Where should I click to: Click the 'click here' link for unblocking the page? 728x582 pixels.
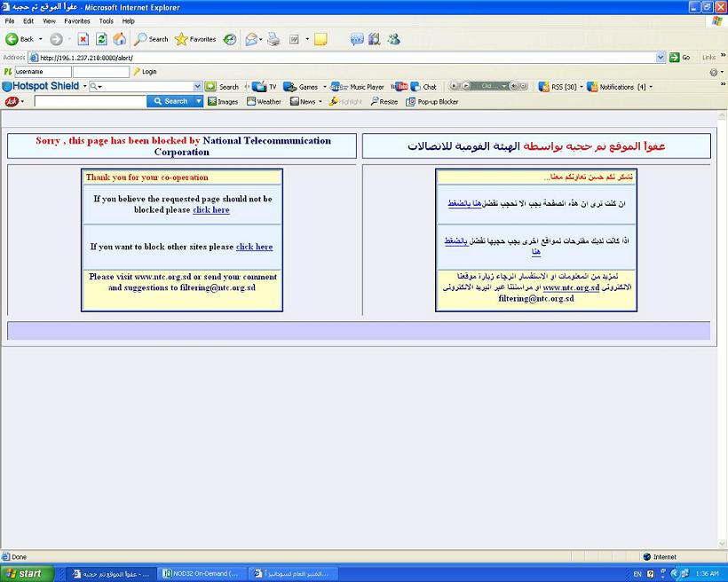pos(211,209)
